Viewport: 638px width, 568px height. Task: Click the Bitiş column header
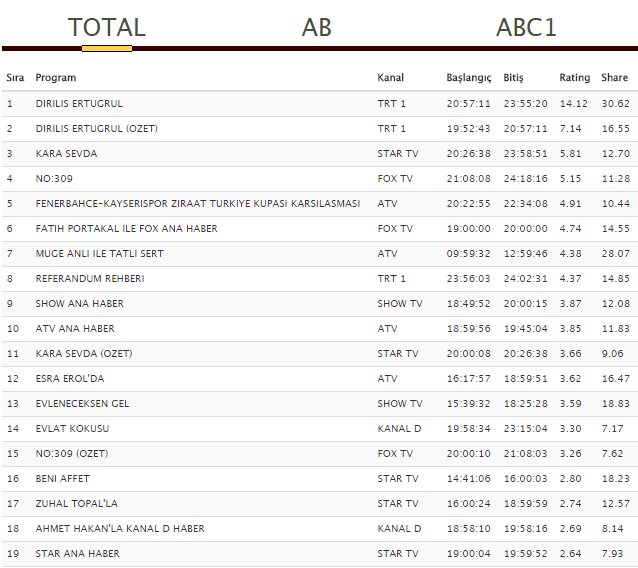pos(513,78)
